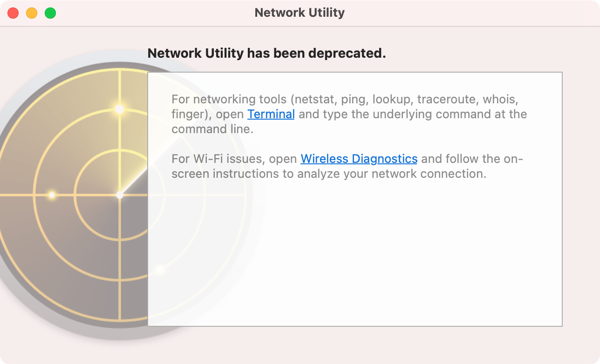Click the "Network Utility has been deprecated" heading
Viewport: 600px width, 364px height.
(267, 54)
